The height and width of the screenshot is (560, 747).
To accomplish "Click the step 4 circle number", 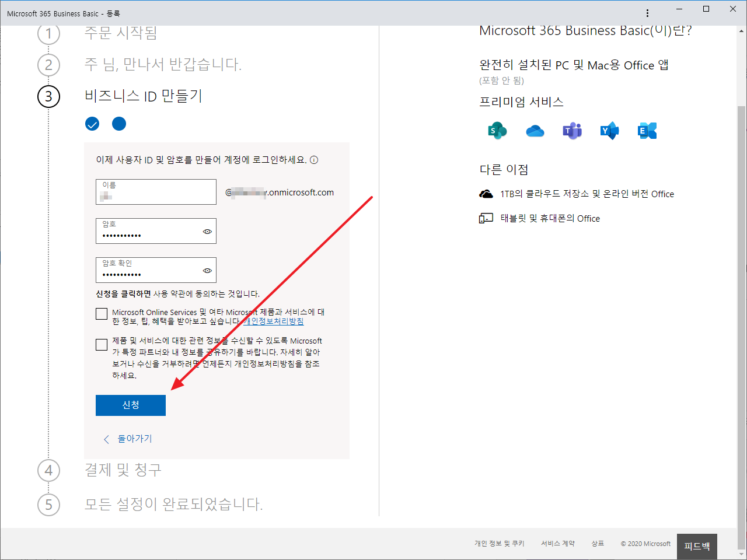I will tap(49, 471).
